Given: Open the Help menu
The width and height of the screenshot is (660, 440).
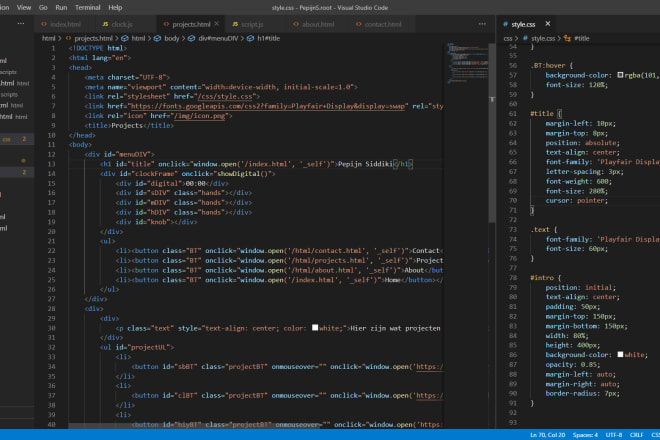Looking at the screenshot, I should [x=115, y=8].
